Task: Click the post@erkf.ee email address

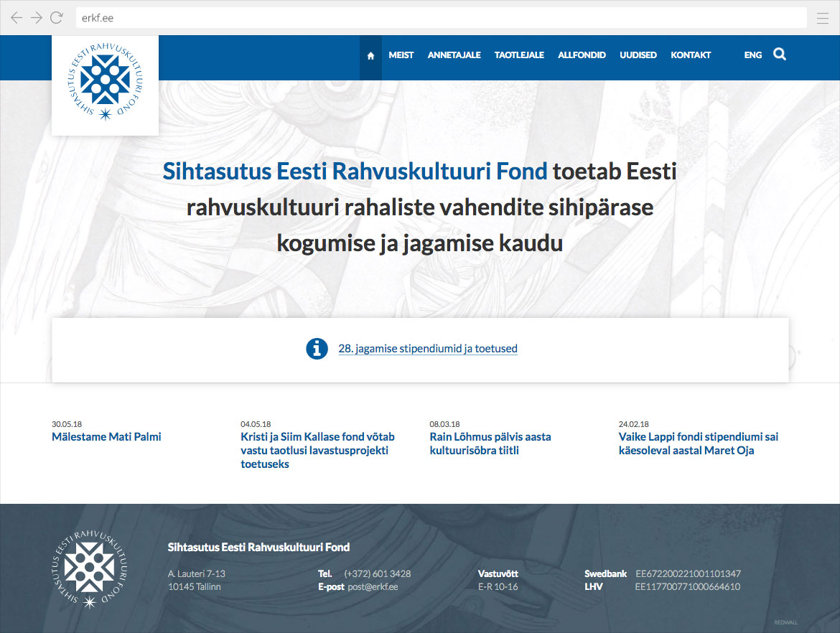Action: tap(373, 587)
